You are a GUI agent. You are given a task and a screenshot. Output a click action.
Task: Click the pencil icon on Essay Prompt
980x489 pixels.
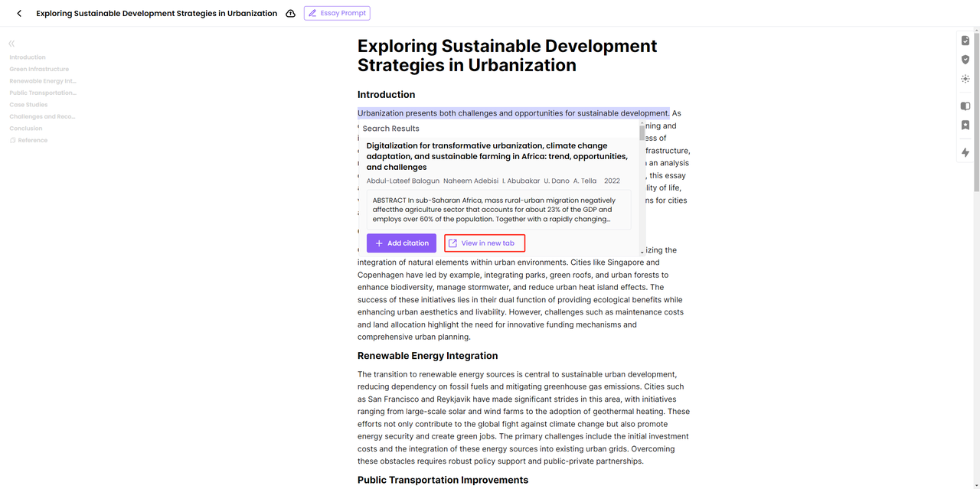(x=312, y=13)
